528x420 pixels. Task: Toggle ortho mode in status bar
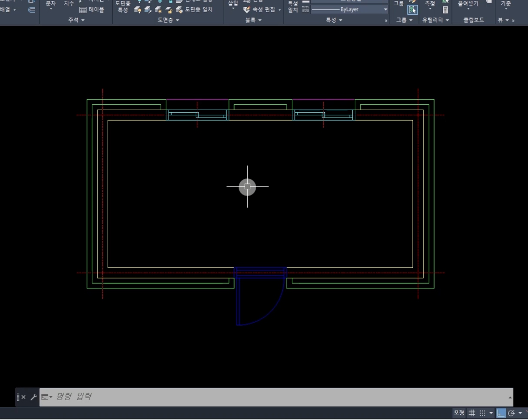tap(501, 413)
